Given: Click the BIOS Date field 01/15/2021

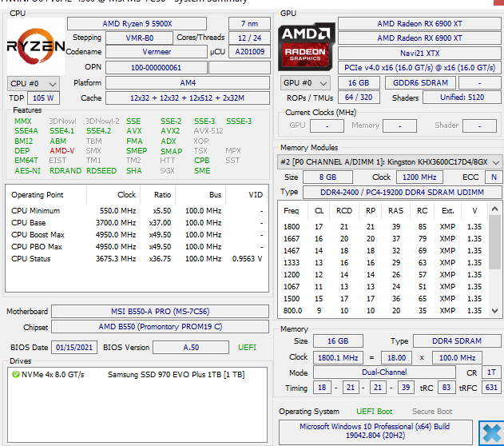Looking at the screenshot, I should click(x=74, y=347).
